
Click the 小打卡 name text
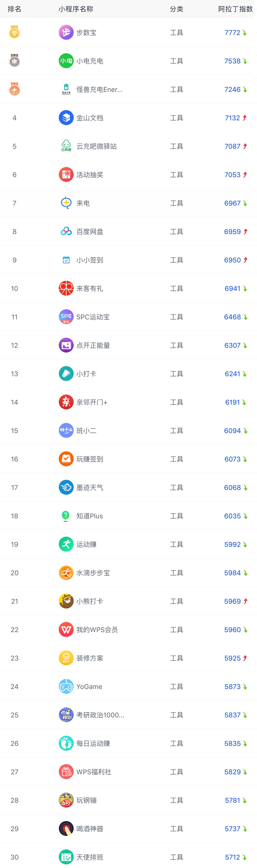click(x=86, y=374)
